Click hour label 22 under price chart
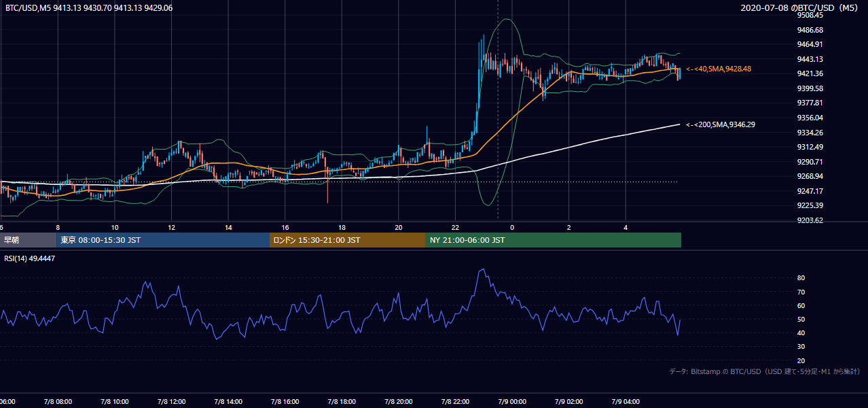 click(456, 227)
